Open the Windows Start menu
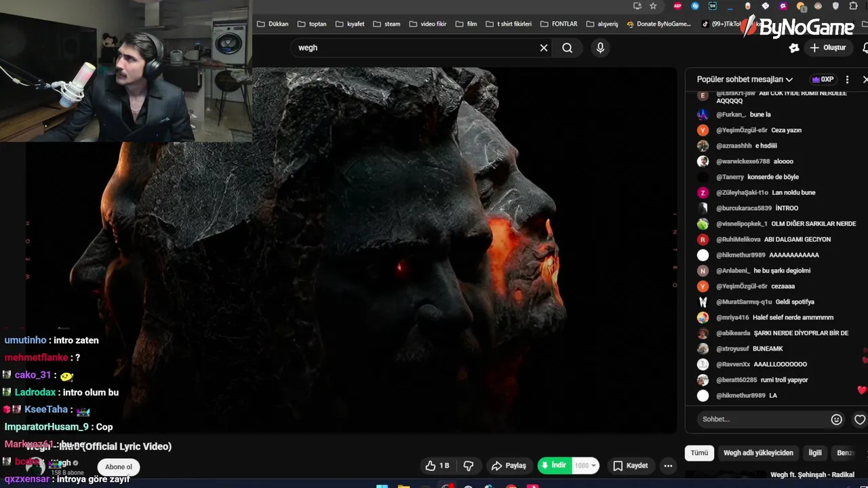This screenshot has width=868, height=488. (382, 486)
